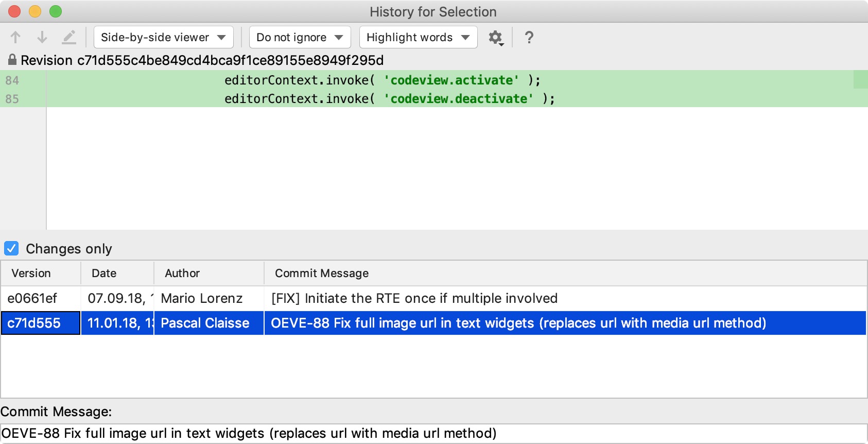Screen dimensions: 868x444
Task: Expand the Do not ignore dropdown
Action: point(300,37)
